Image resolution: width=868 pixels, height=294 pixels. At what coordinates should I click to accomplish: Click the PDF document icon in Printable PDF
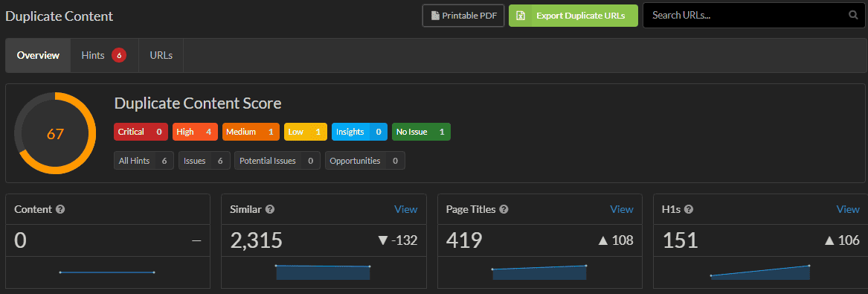pyautogui.click(x=435, y=16)
